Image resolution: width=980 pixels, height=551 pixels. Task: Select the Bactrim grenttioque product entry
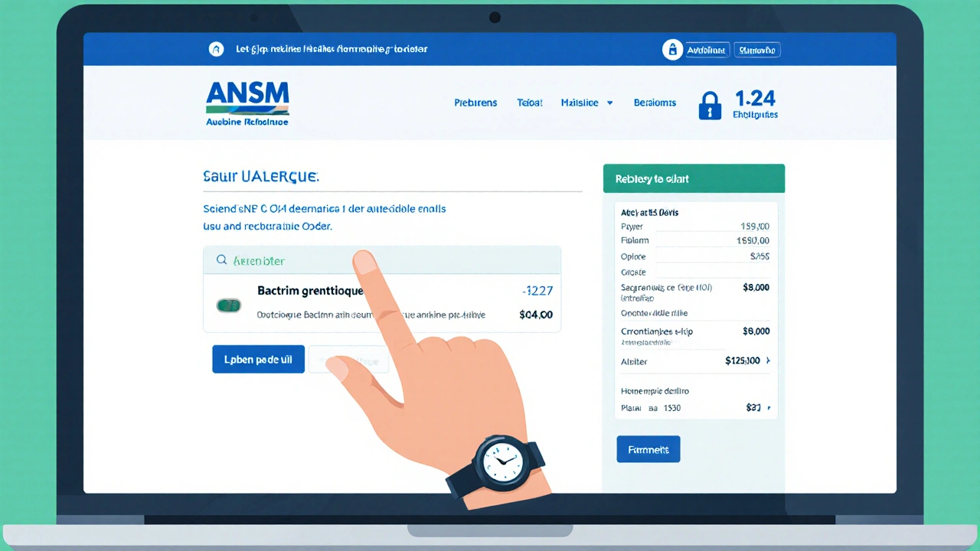pyautogui.click(x=310, y=291)
